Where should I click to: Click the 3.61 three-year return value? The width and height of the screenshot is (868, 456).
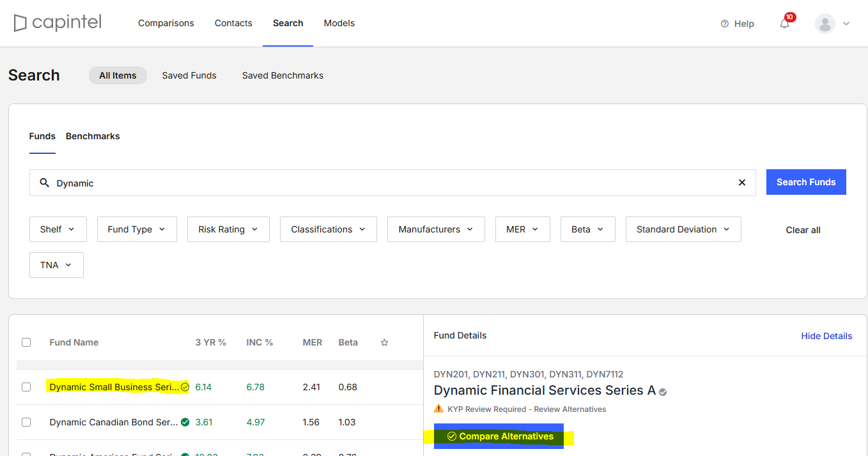[203, 422]
